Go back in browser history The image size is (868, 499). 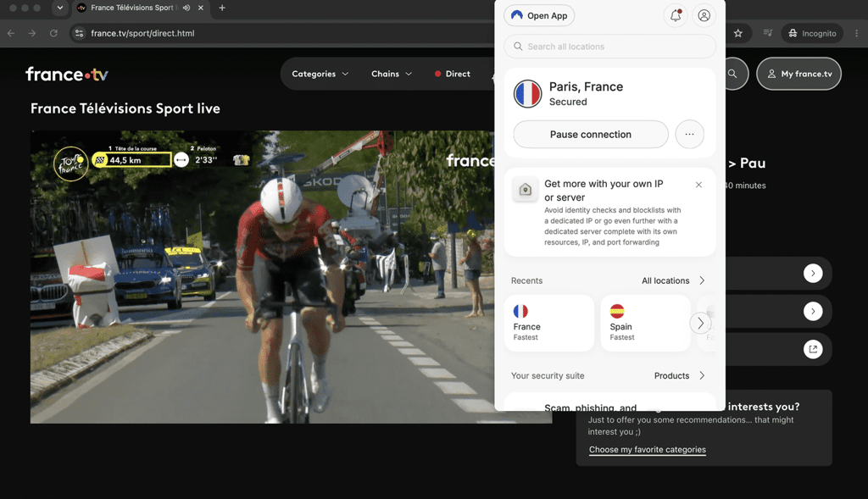tap(11, 33)
